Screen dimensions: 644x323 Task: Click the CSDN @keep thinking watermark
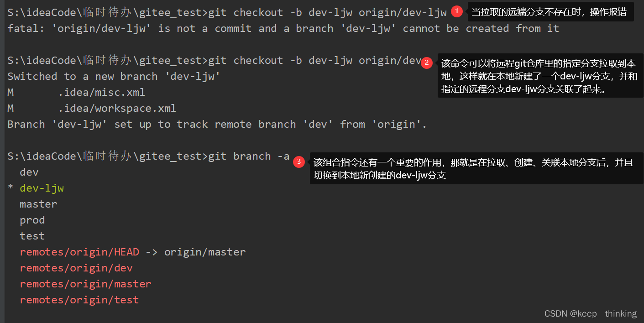[590, 313]
